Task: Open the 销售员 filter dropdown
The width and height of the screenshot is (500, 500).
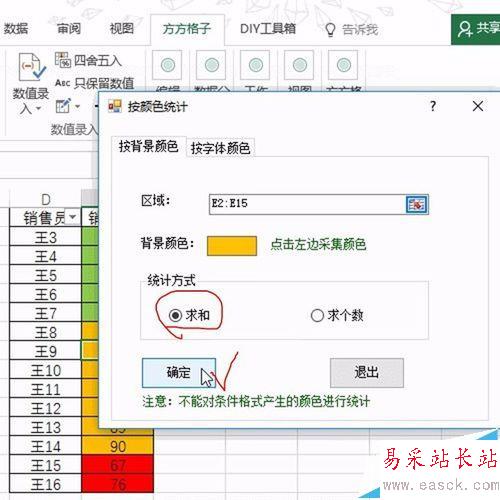Action: [x=72, y=217]
